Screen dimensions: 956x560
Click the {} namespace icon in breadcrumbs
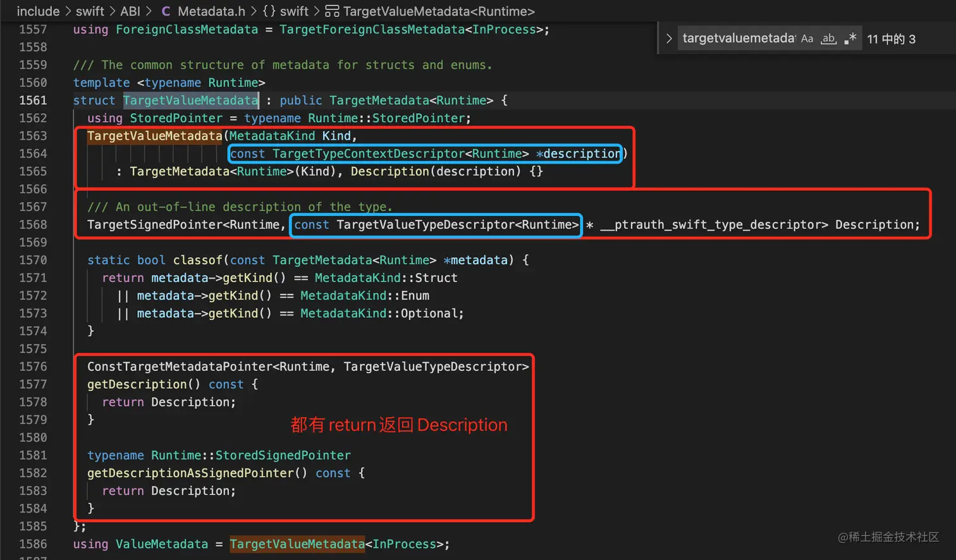(x=269, y=11)
